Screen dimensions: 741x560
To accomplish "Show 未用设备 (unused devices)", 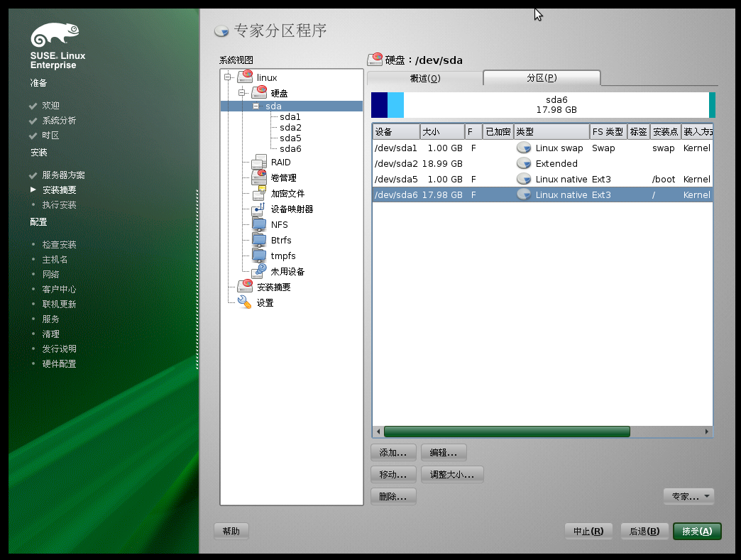I will tap(287, 271).
